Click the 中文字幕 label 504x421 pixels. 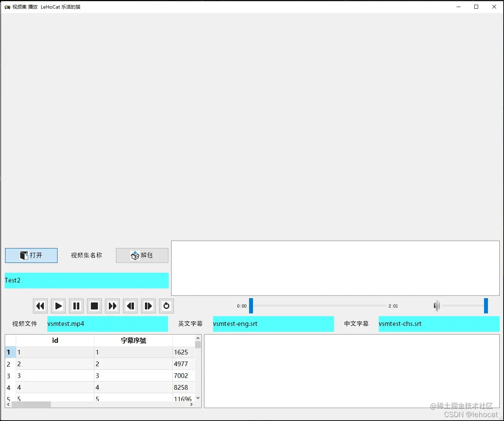click(356, 324)
